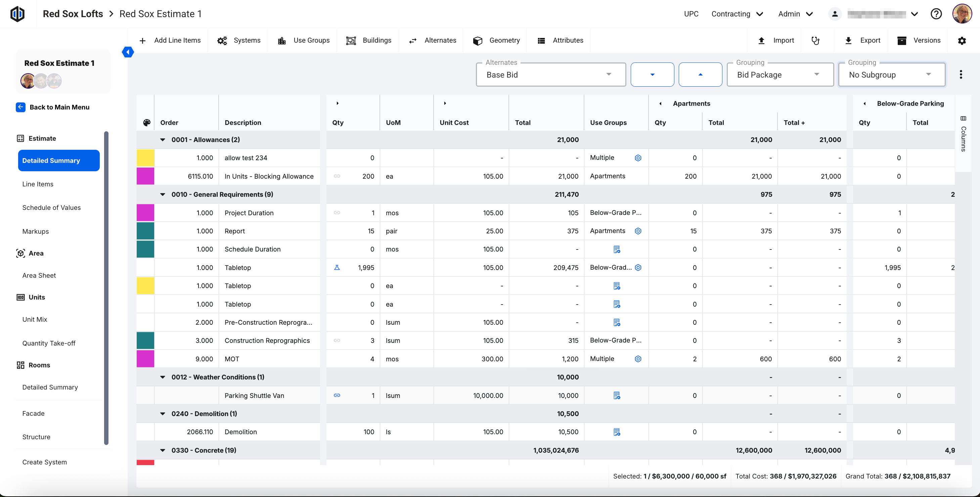Click the blue collapse sidebar arrow
The width and height of the screenshot is (980, 497).
(128, 52)
